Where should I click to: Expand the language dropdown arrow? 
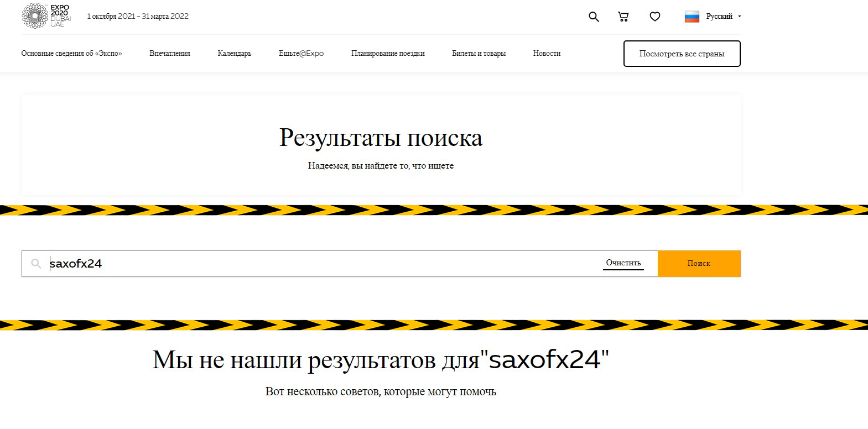(x=740, y=17)
